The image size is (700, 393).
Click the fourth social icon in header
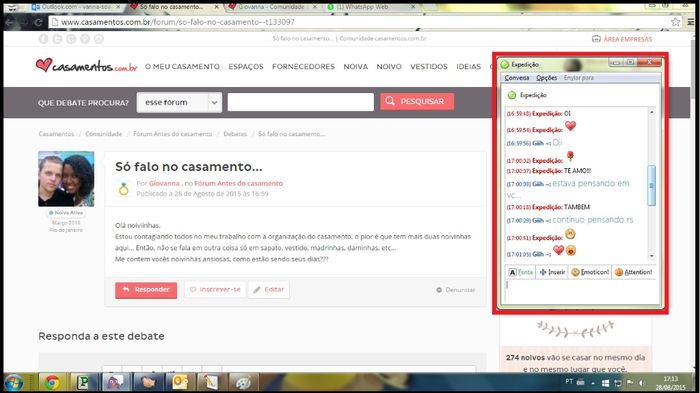click(85, 39)
